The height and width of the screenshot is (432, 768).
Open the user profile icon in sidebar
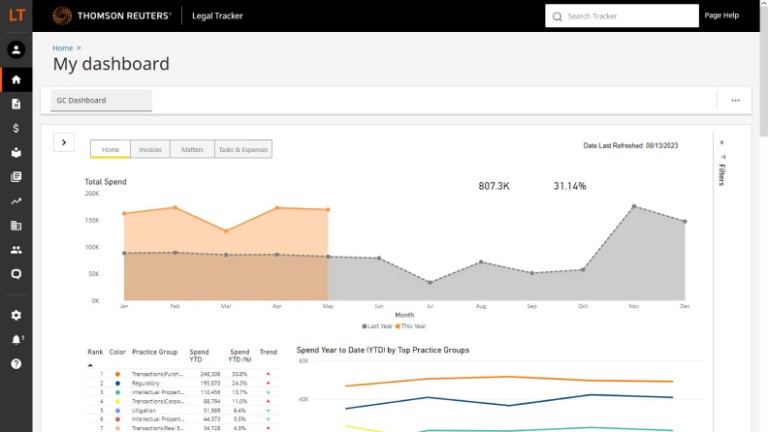(x=15, y=50)
